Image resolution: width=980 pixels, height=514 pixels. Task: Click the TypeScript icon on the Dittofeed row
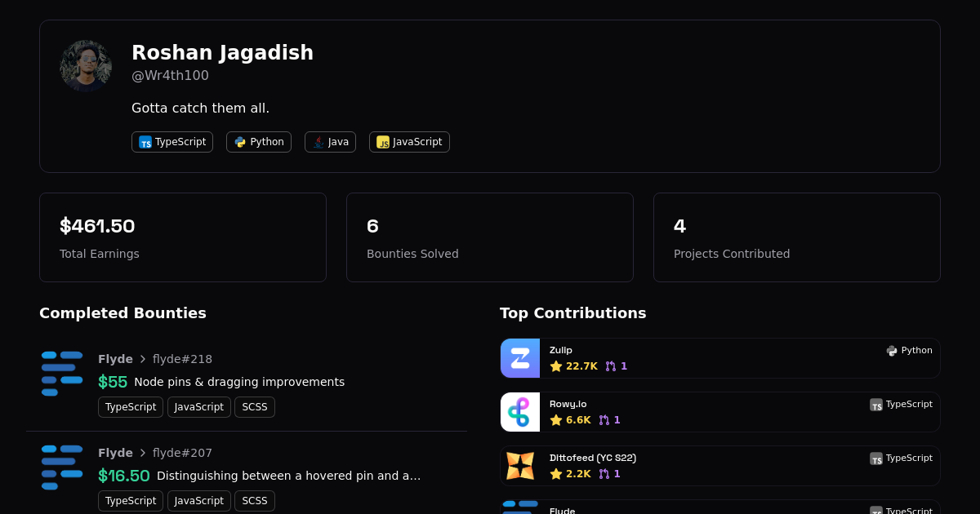coord(875,459)
